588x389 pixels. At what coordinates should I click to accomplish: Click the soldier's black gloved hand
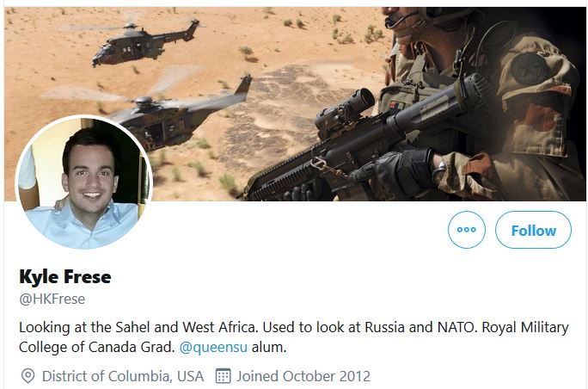(x=403, y=176)
